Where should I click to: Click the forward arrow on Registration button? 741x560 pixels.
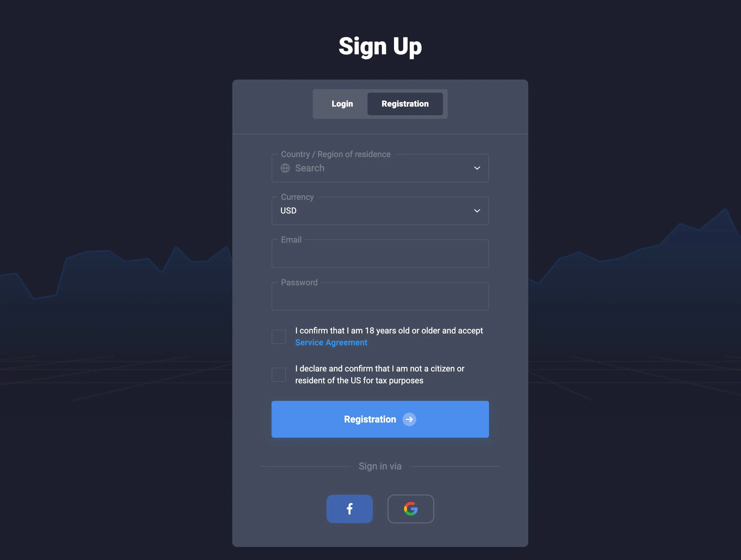click(x=409, y=419)
